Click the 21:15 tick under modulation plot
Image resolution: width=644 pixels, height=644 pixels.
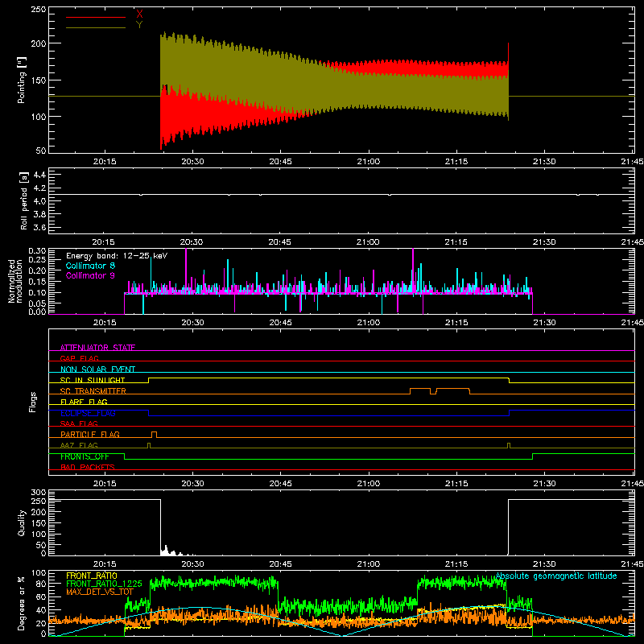click(456, 323)
